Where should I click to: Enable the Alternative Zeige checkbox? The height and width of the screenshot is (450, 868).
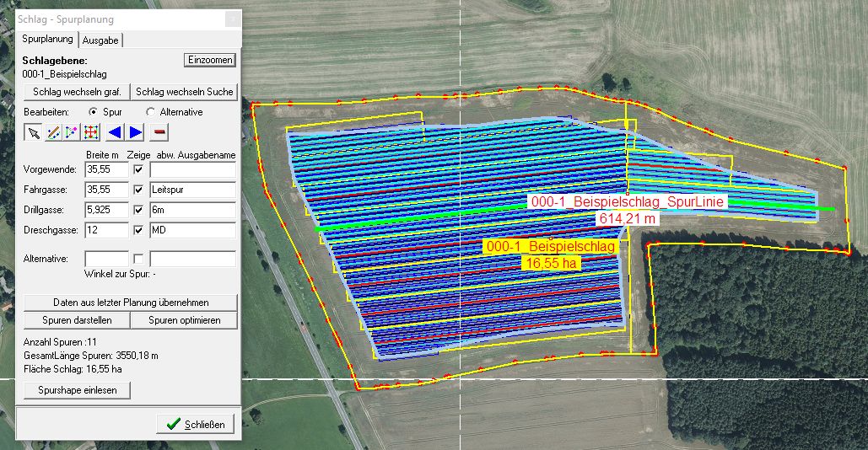(138, 258)
